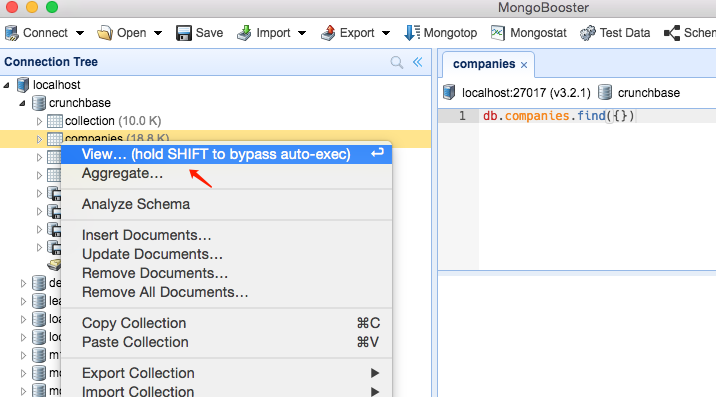This screenshot has height=397, width=716.
Task: Click the Export icon in toolbar
Action: pos(328,33)
